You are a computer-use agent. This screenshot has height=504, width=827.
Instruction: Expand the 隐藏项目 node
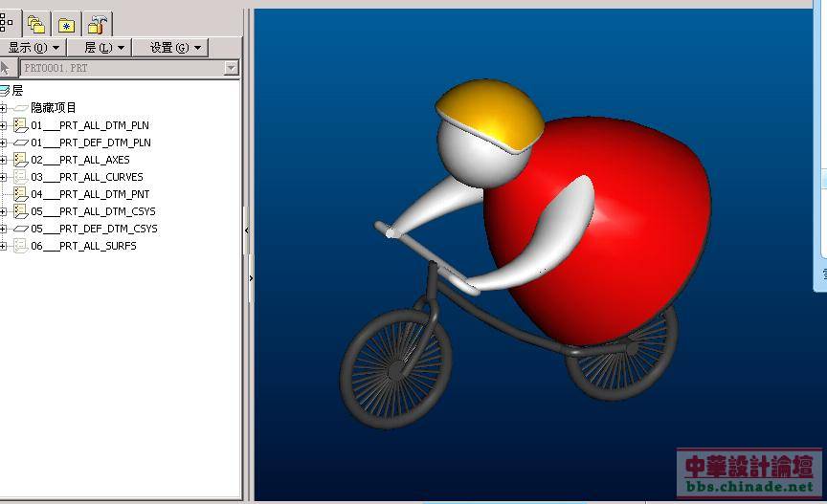tap(3, 108)
